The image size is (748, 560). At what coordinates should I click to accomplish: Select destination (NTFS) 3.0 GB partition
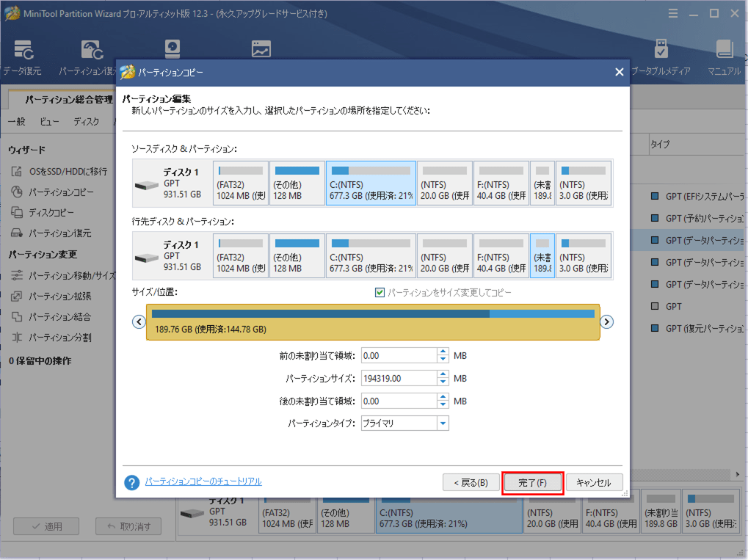[x=584, y=255]
